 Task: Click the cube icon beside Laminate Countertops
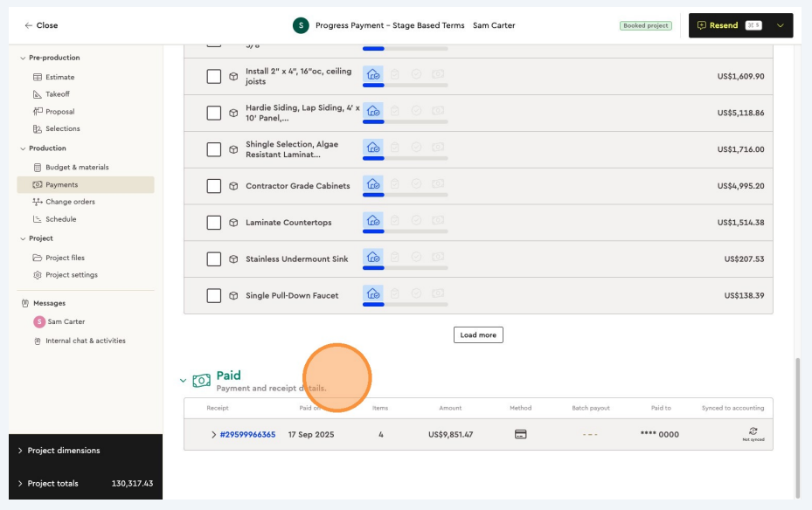(x=233, y=223)
